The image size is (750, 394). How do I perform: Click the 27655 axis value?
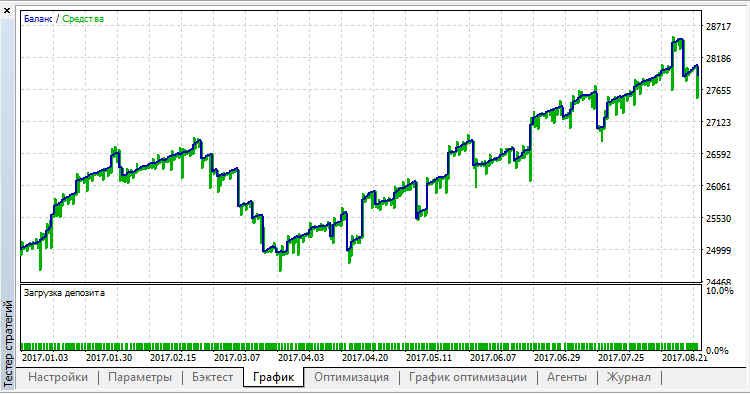tap(718, 90)
